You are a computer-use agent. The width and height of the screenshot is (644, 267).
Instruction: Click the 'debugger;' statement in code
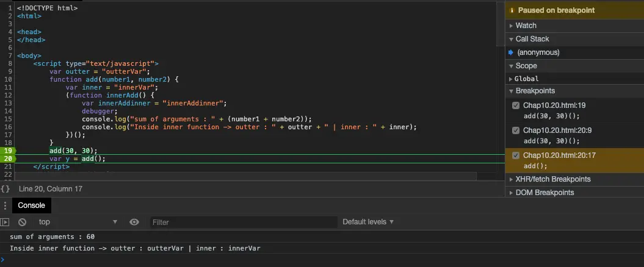click(99, 111)
